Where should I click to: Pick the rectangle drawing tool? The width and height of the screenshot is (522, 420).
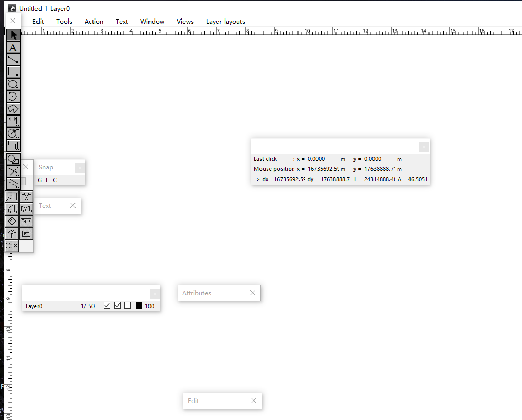[x=13, y=72]
